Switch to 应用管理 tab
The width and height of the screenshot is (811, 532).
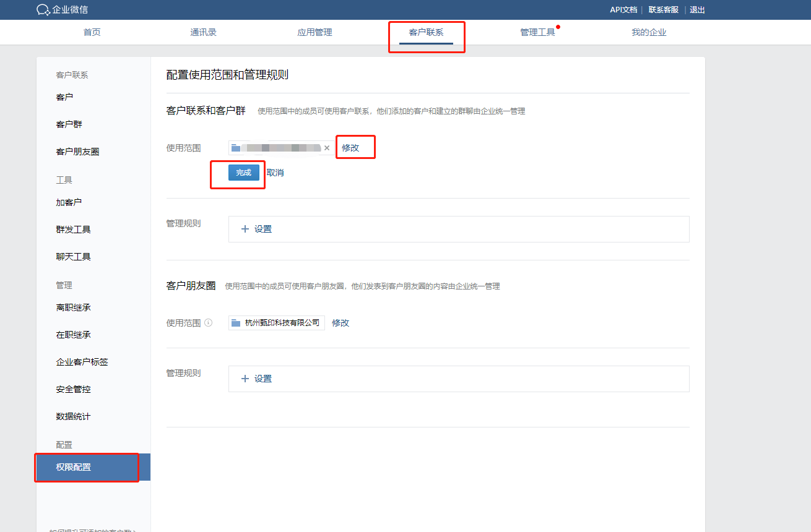[x=314, y=32]
